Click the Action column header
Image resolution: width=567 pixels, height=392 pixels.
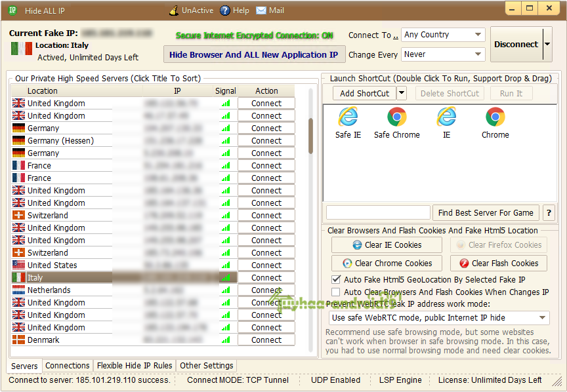click(266, 90)
